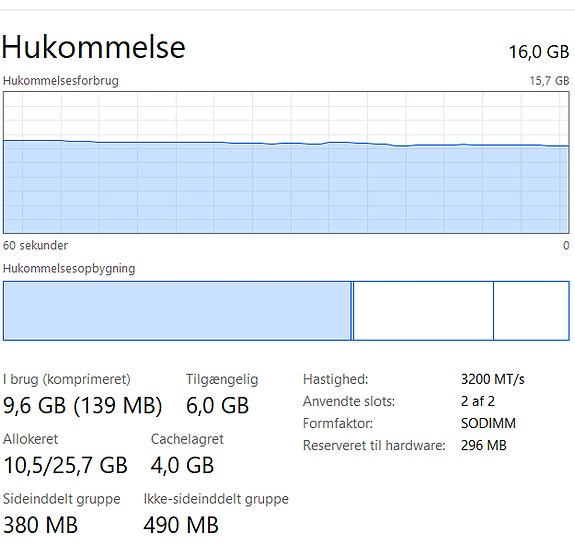Image resolution: width=575 pixels, height=545 pixels.
Task: Select the Tilgængelig value 6,0 GB
Action: (217, 406)
